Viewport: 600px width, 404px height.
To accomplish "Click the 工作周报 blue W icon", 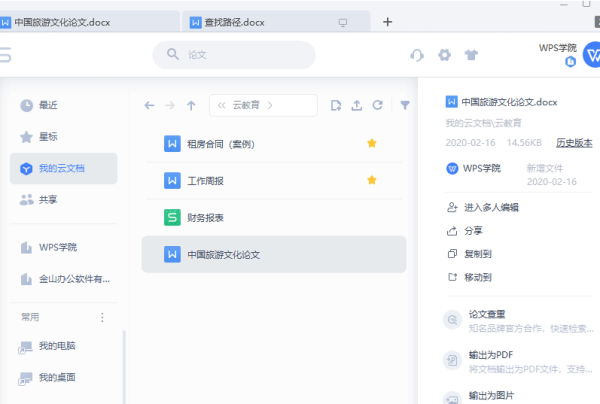I will (172, 181).
